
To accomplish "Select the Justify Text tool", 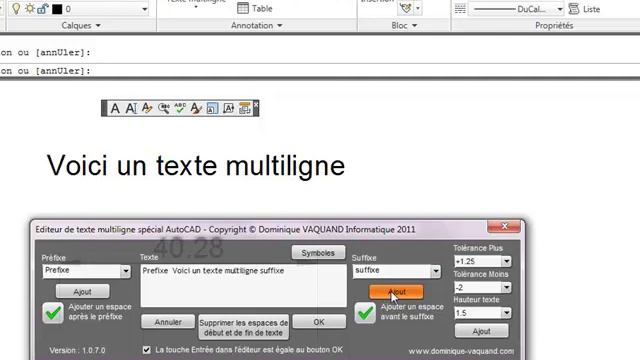I will (229, 109).
